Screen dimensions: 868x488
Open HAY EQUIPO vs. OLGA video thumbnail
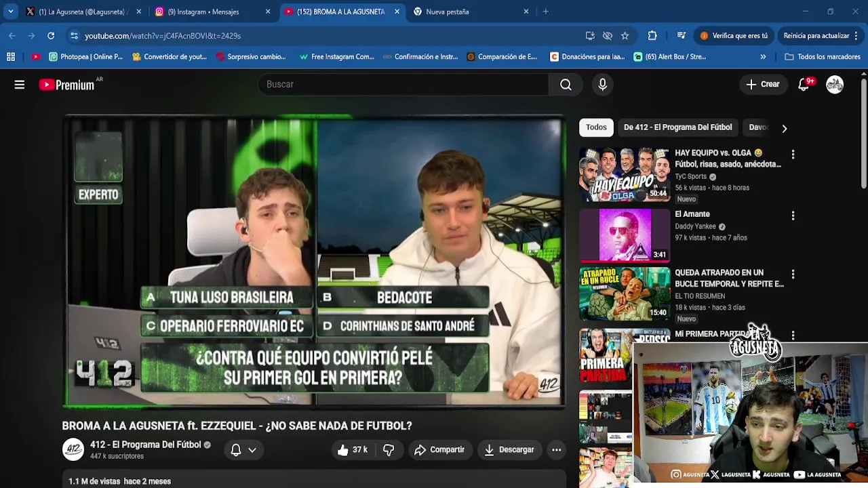coord(625,175)
